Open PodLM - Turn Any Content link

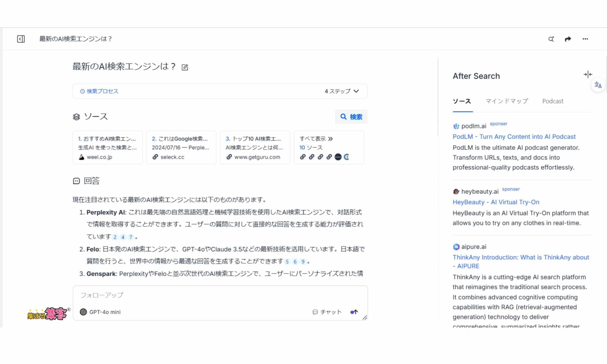click(x=514, y=137)
